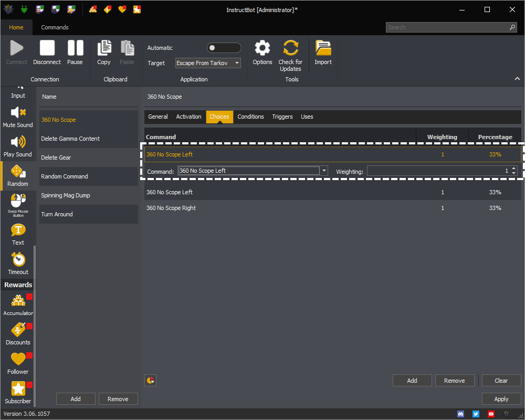Click Add button for choices
This screenshot has height=420, width=525.
click(x=412, y=381)
